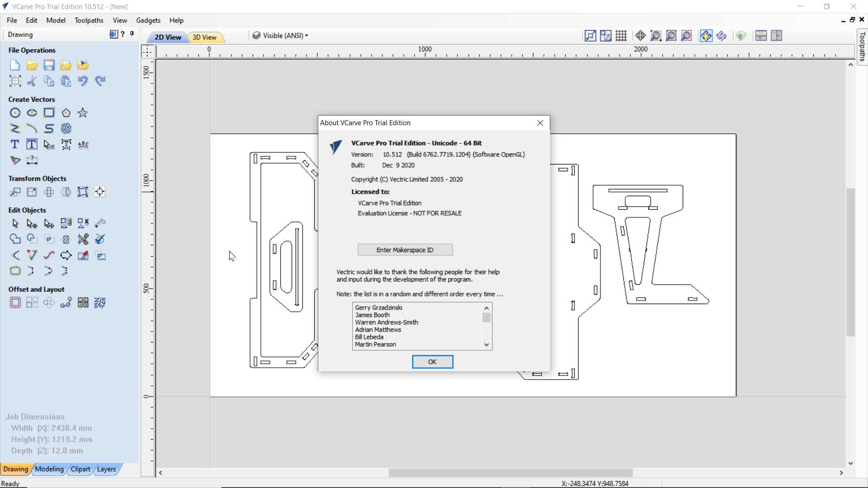This screenshot has width=868, height=488.
Task: Click the credits list scroll down arrow
Action: (x=486, y=345)
